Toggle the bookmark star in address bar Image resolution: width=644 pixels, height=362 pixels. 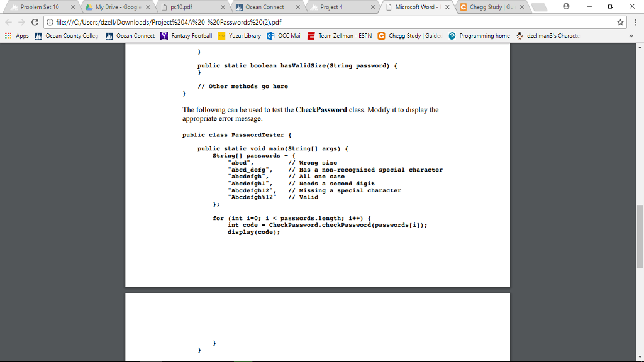(x=620, y=21)
